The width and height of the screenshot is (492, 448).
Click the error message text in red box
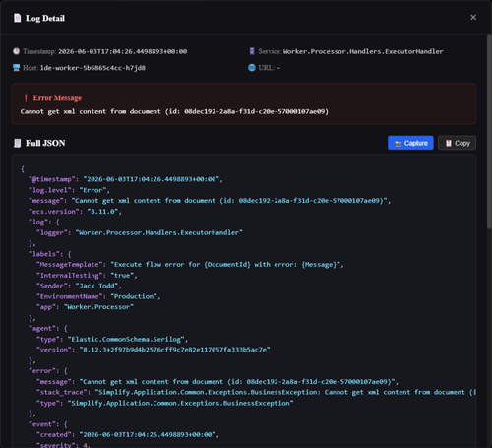[174, 111]
